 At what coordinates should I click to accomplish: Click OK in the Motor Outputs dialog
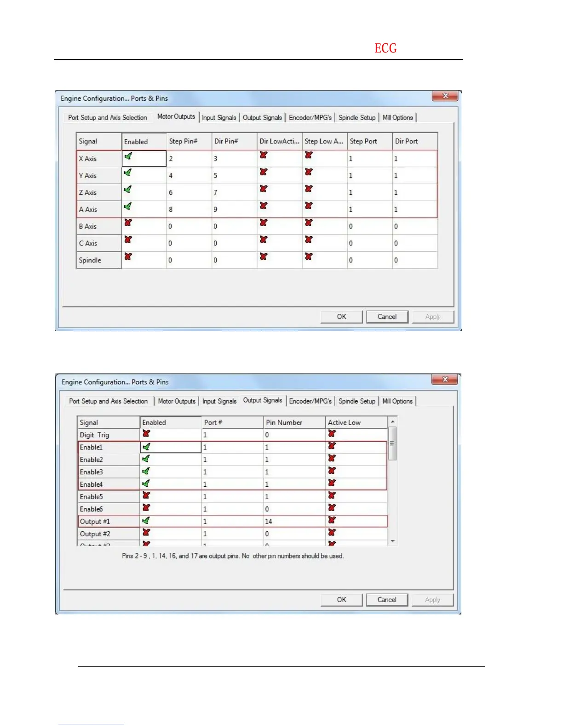coord(342,317)
